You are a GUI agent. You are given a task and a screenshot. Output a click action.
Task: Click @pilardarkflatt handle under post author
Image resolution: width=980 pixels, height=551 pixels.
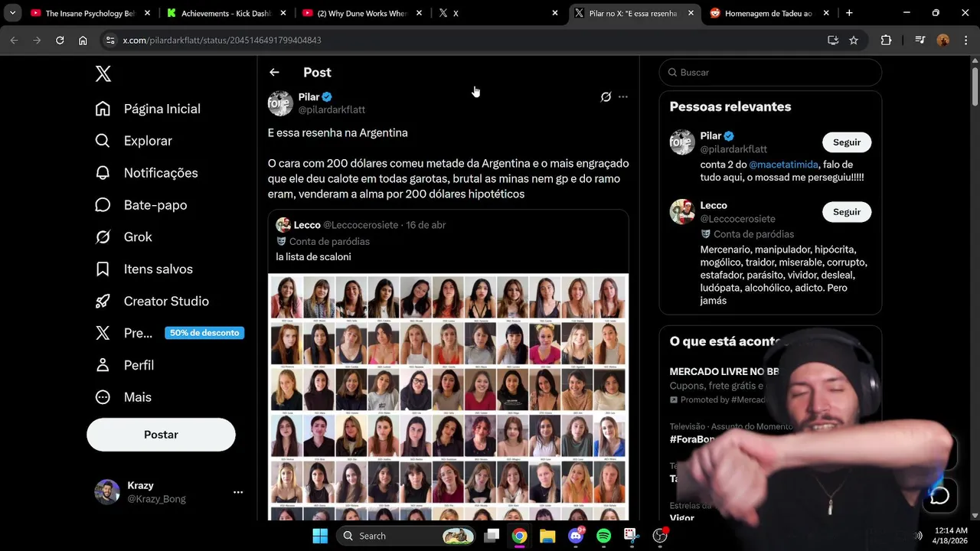(x=332, y=110)
